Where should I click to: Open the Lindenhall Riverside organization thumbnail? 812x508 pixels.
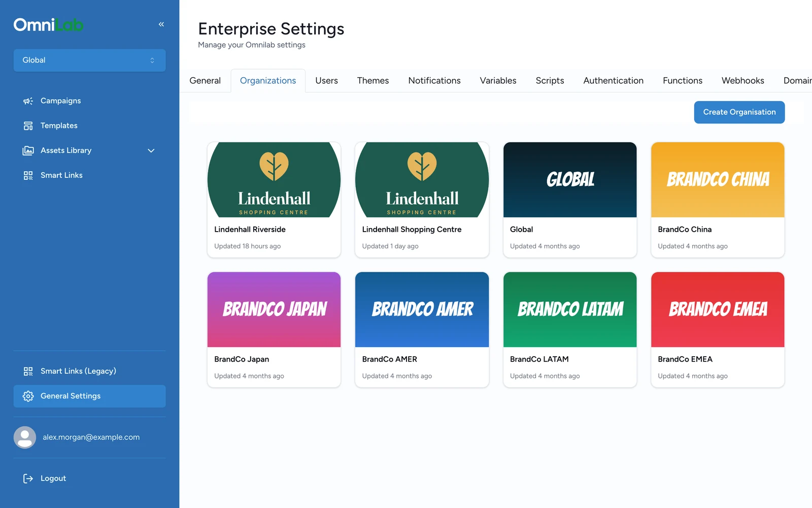click(x=274, y=180)
